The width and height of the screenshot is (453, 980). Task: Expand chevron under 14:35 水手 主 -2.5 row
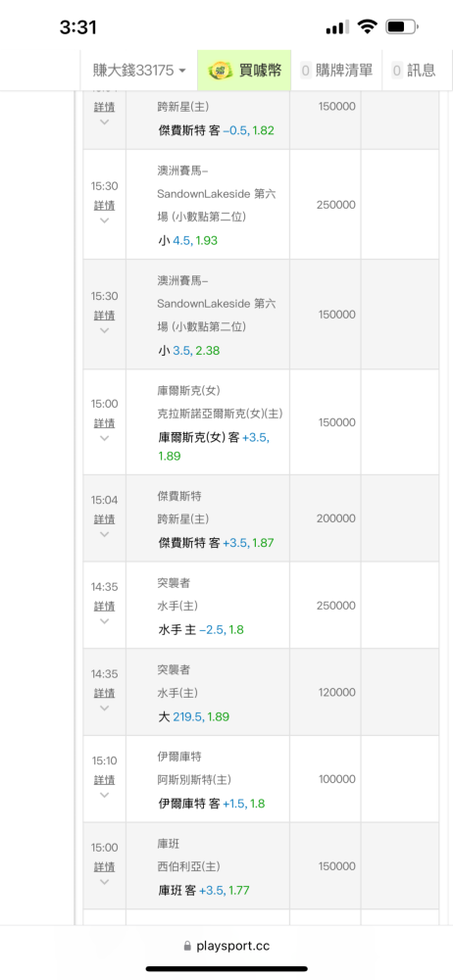[x=105, y=621]
